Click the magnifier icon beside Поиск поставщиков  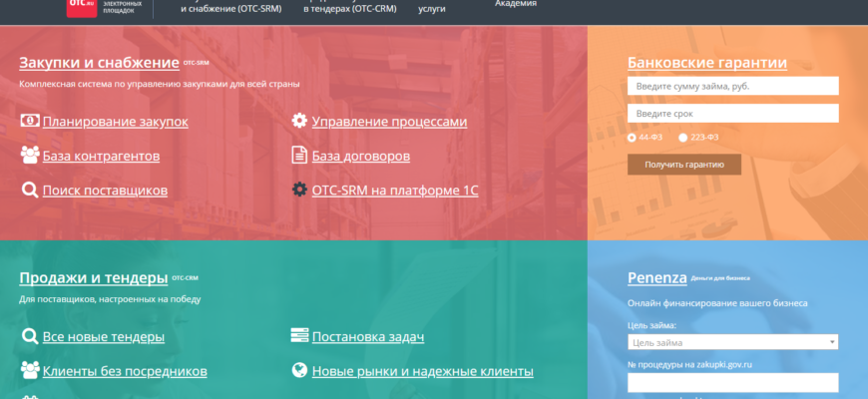coord(30,190)
